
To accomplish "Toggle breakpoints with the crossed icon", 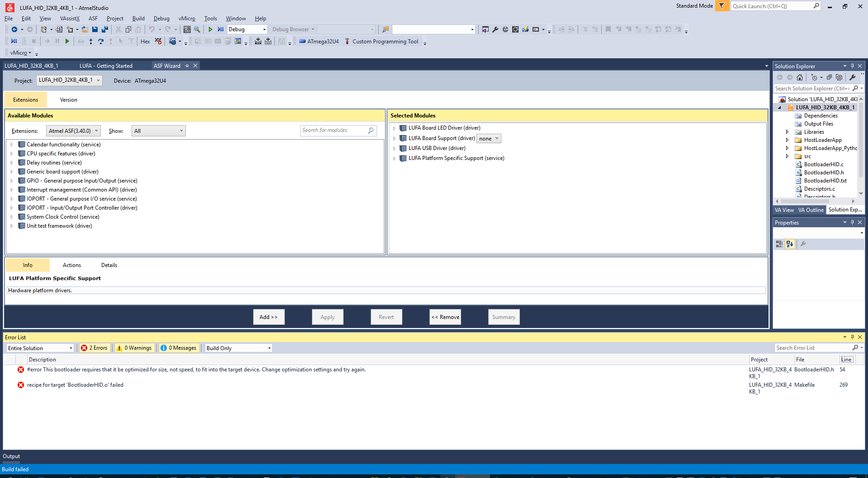I will (x=158, y=42).
